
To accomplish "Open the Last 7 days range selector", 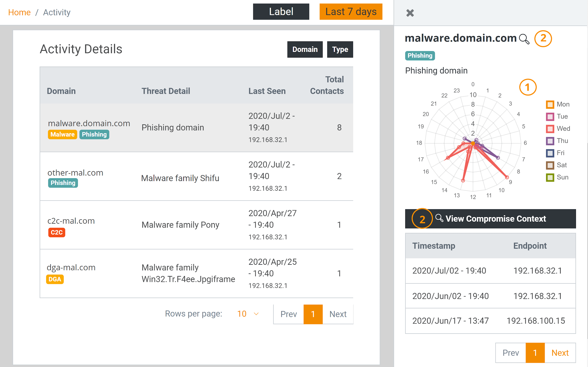I will pos(351,12).
